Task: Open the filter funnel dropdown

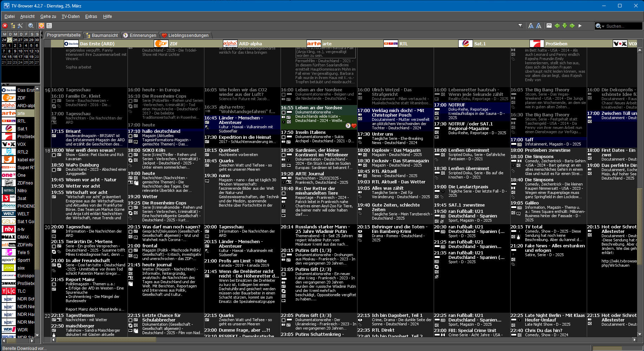Action: pos(520,26)
